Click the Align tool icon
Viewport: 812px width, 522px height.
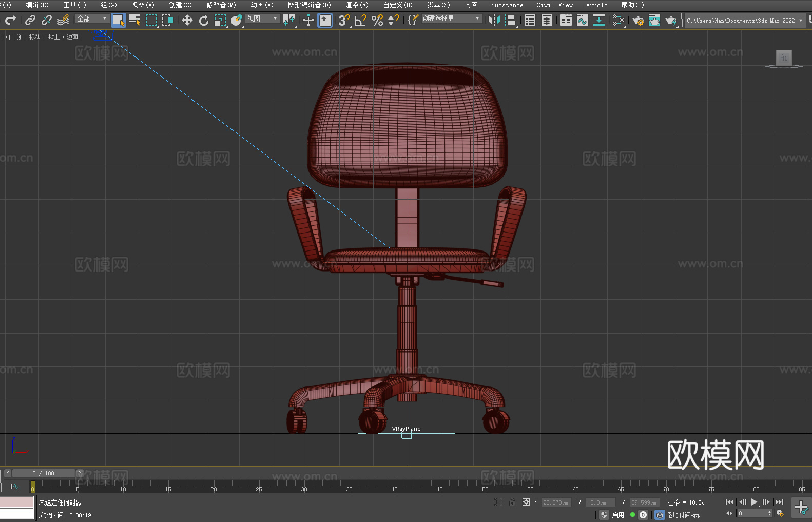point(511,20)
